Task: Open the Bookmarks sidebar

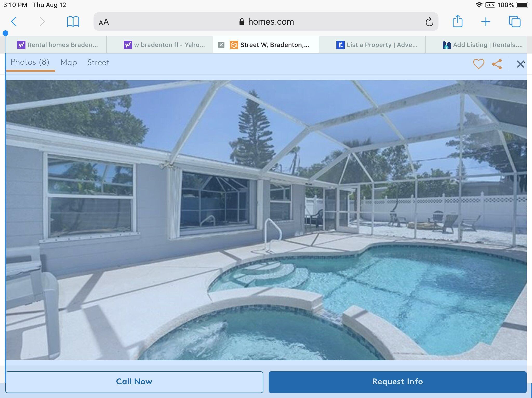Action: pyautogui.click(x=73, y=22)
